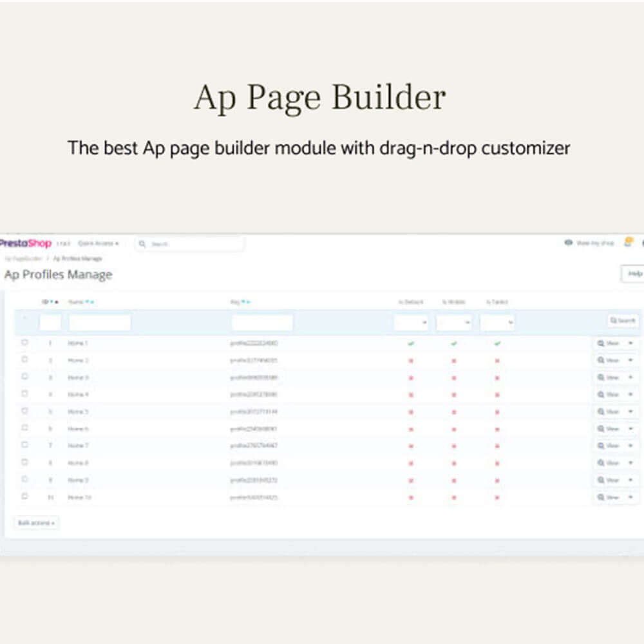Expand action arrow beside Home 6 View
644x644 pixels.
click(x=630, y=428)
